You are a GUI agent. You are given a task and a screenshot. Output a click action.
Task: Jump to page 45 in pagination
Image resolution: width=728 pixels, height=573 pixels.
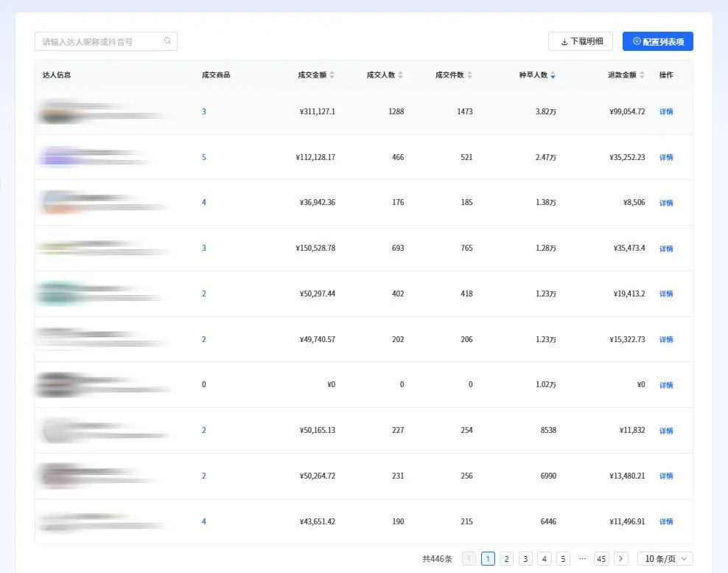(x=601, y=558)
